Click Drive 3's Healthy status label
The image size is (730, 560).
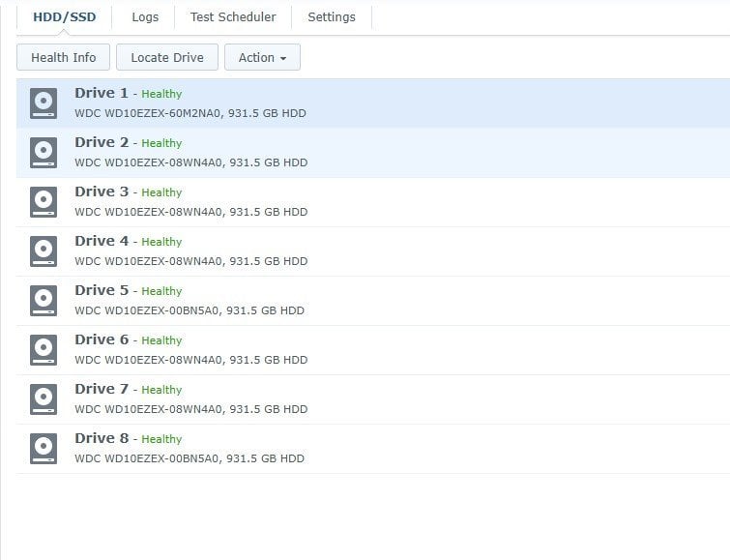pos(161,192)
